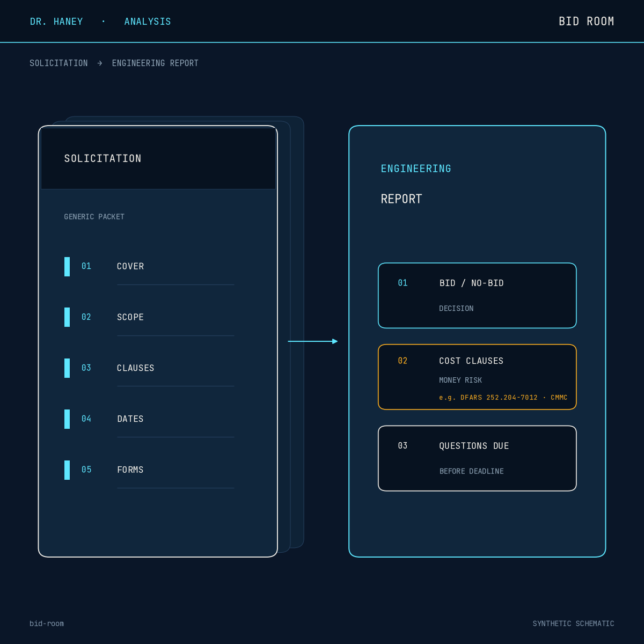Open the "COST CLAUSES" report item
The image size is (644, 644).
tap(477, 377)
